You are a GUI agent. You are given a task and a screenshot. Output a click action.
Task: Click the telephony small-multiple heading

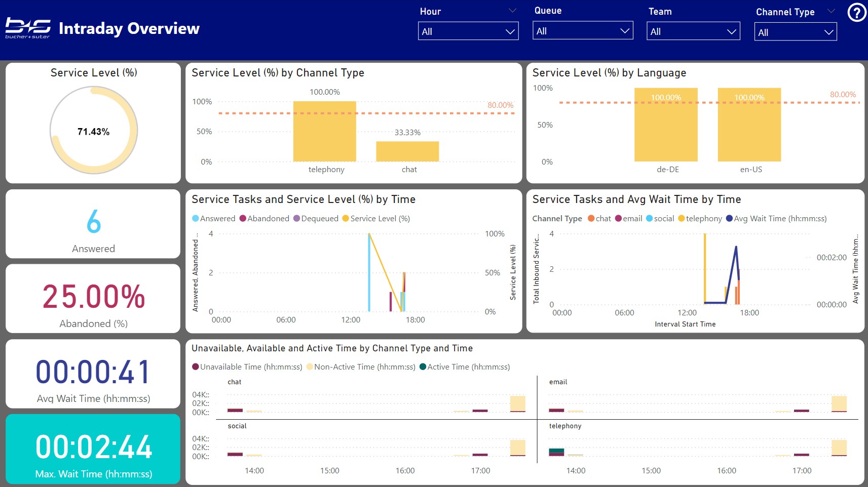point(565,426)
